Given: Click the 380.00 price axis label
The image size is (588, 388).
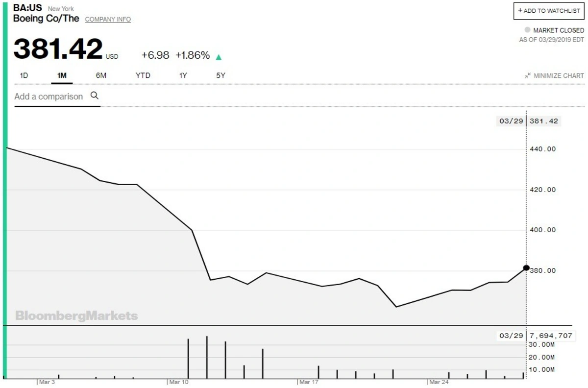Looking at the screenshot, I should 542,270.
